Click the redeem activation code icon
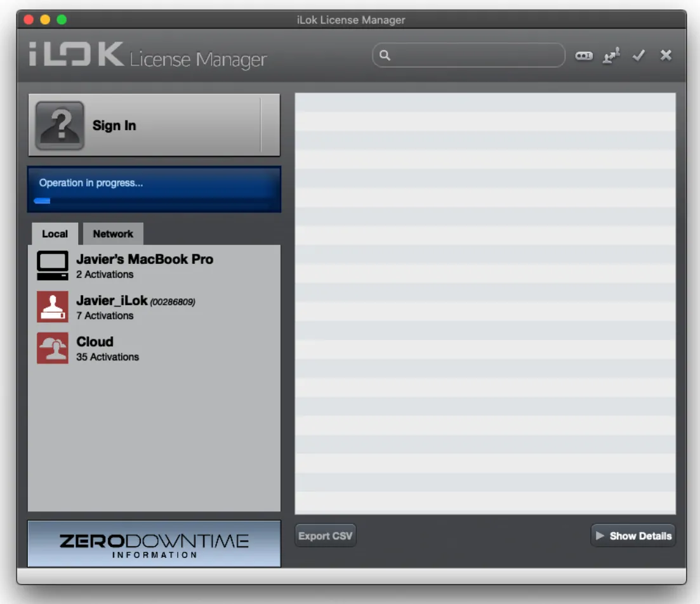700x604 pixels. click(584, 56)
